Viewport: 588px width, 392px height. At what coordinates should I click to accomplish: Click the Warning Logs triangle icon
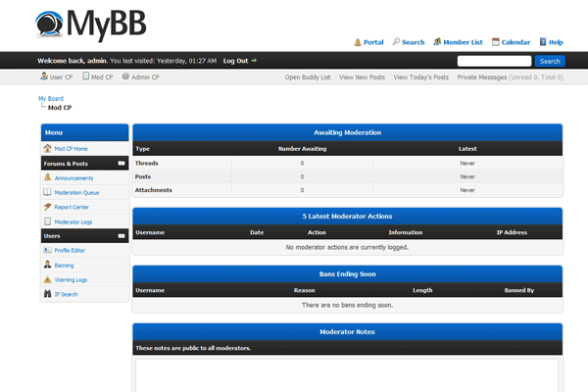47,279
